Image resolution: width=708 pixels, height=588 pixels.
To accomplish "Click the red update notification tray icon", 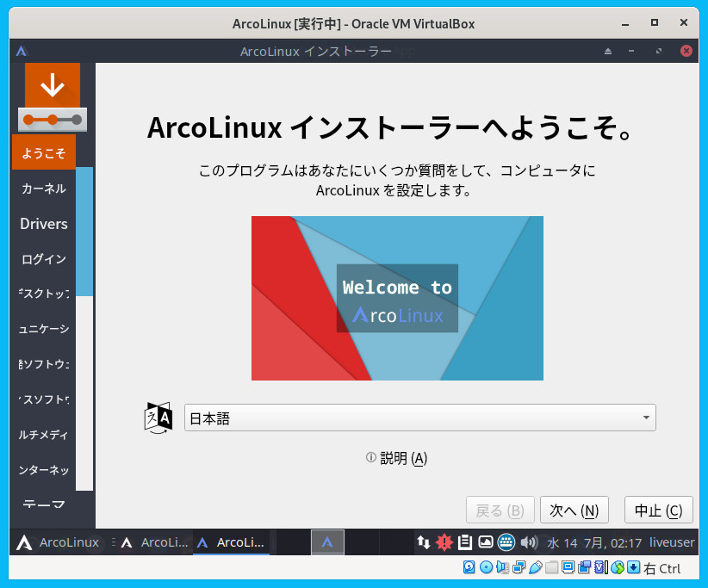I will click(444, 542).
